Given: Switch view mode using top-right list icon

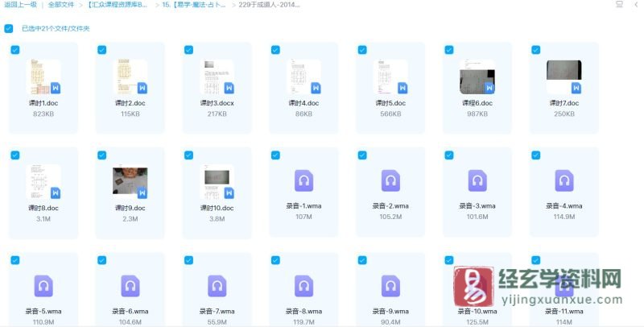Looking at the screenshot, I should tap(617, 5).
